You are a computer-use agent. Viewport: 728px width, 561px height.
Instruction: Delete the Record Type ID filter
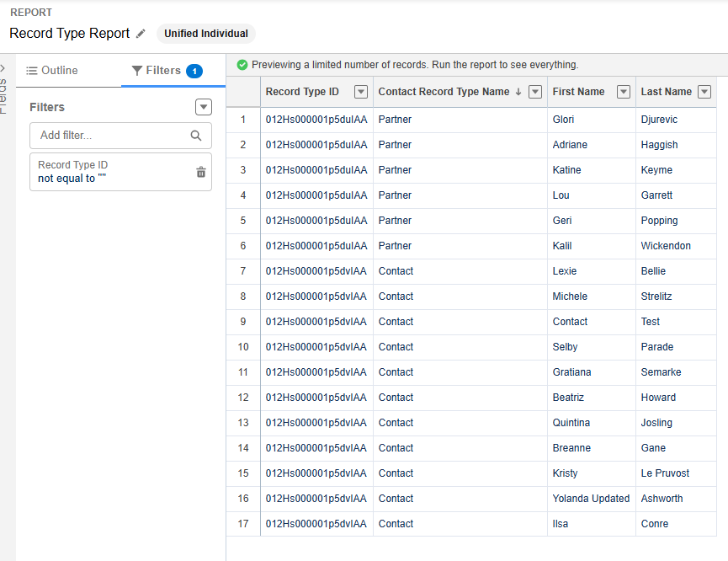coord(200,172)
